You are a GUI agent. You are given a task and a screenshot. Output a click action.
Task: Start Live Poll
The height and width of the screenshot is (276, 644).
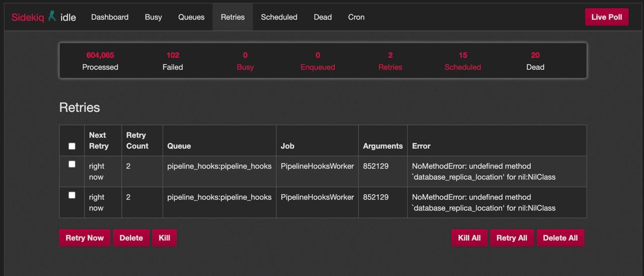click(607, 17)
